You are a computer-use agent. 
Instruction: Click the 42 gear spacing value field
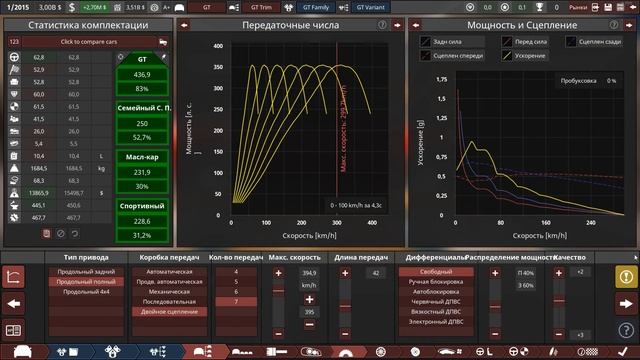pyautogui.click(x=376, y=273)
